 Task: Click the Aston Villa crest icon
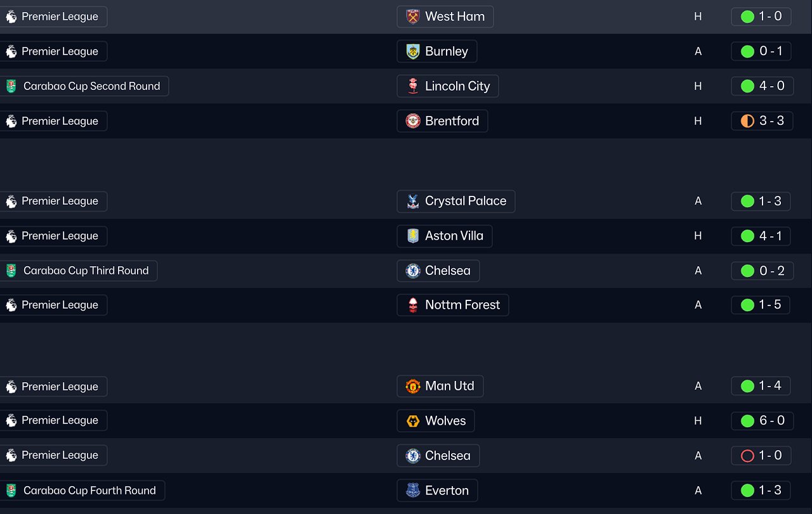pyautogui.click(x=413, y=236)
